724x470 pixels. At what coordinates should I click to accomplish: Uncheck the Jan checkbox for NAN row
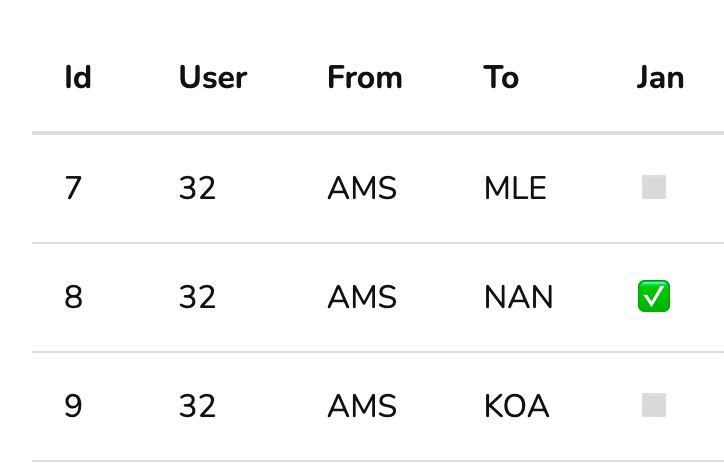[654, 297]
